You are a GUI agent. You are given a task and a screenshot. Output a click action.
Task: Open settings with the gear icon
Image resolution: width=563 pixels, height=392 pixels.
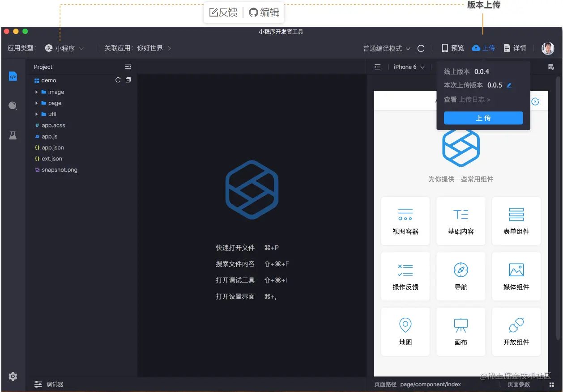(13, 376)
